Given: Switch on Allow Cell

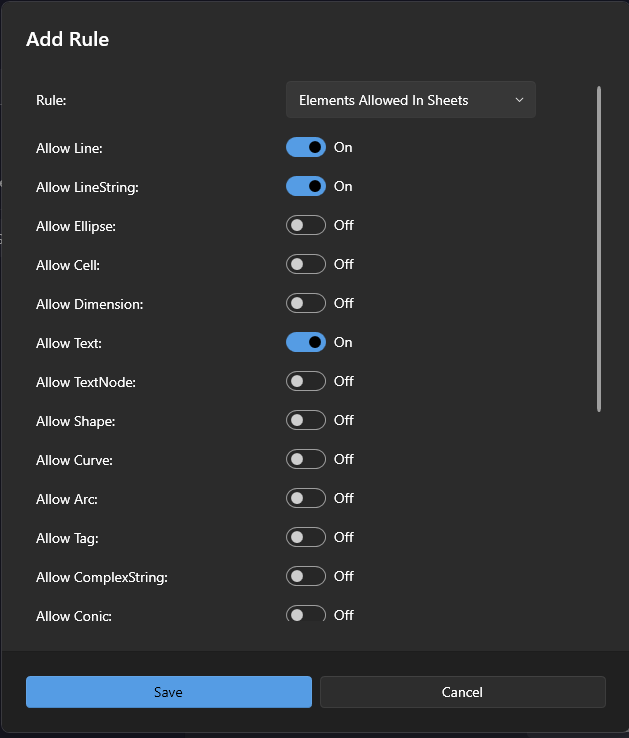Looking at the screenshot, I should click(x=306, y=264).
